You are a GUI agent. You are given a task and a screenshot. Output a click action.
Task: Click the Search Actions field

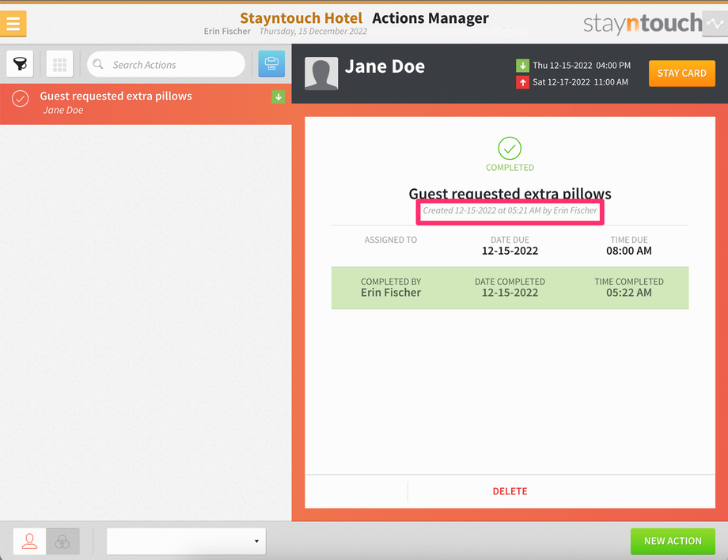(x=165, y=64)
